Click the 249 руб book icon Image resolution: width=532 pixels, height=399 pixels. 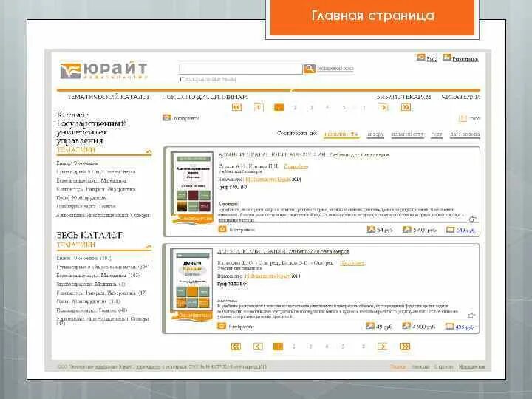450,230
